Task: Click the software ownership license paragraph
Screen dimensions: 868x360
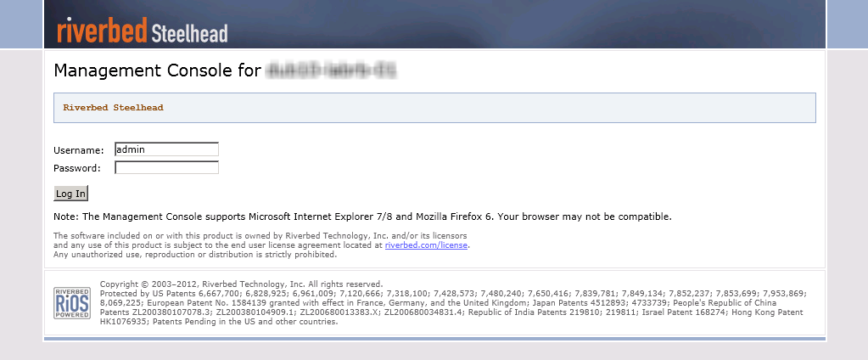Action: click(262, 239)
